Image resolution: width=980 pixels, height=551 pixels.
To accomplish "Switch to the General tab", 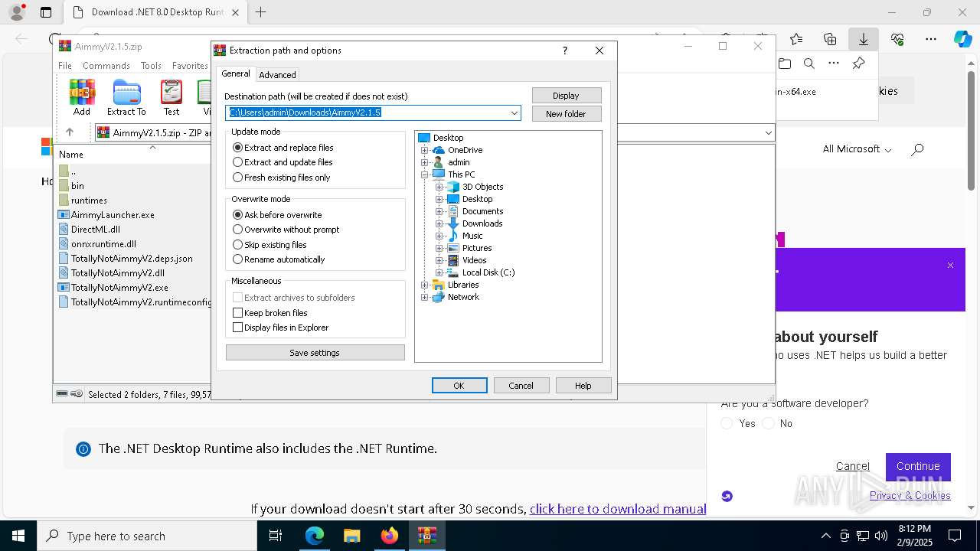I will click(x=236, y=73).
